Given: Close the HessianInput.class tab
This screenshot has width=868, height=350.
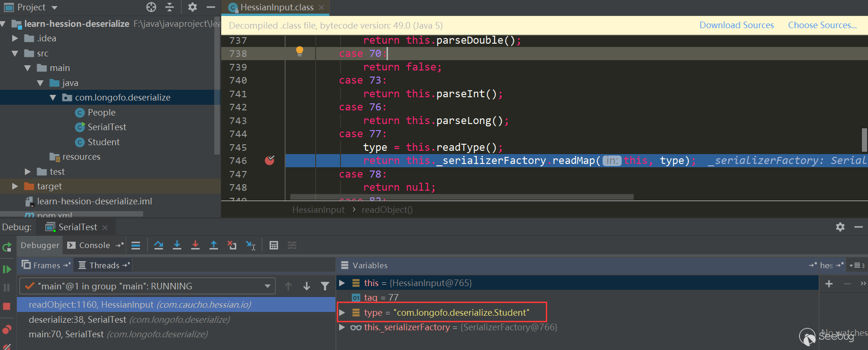Looking at the screenshot, I should tap(321, 7).
